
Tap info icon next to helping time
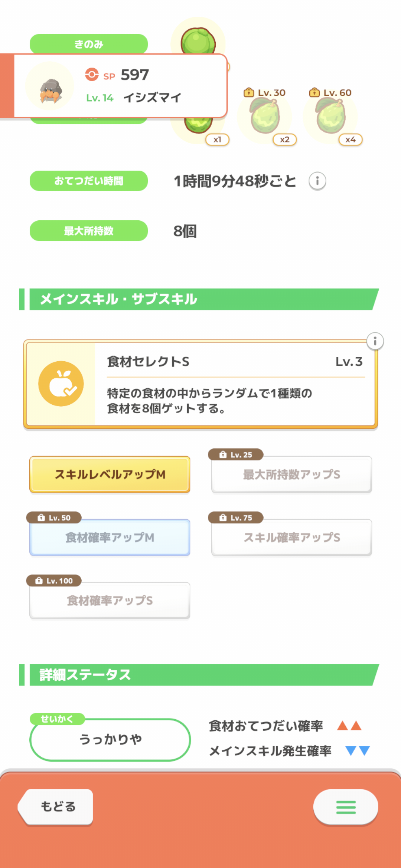[x=317, y=181]
